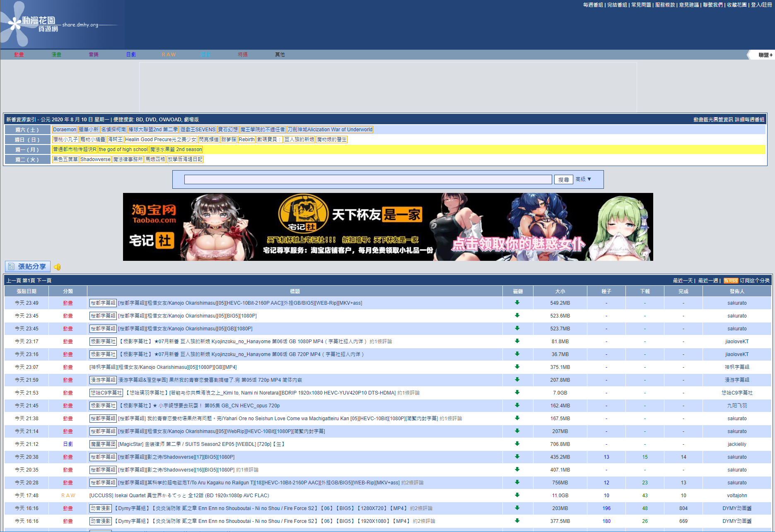Click the magnet arrow for the 523.6MB row
Screen dimensions: 775x532
pos(517,315)
